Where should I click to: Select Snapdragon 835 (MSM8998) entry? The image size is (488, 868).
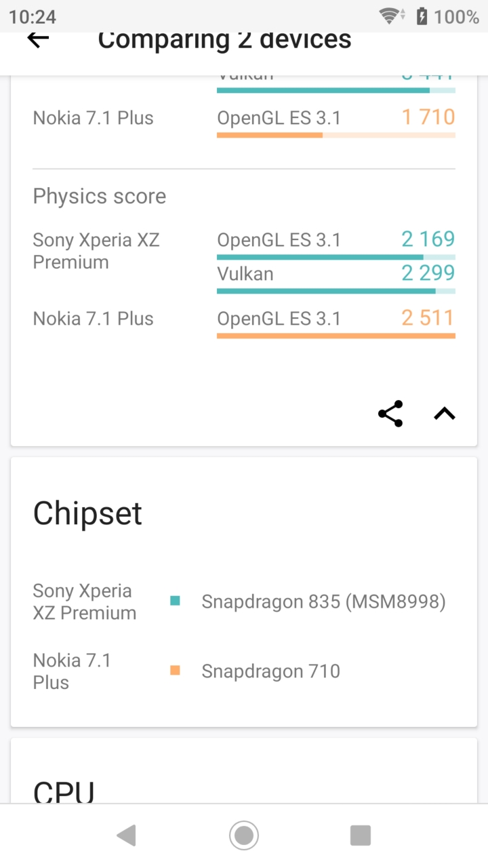pyautogui.click(x=323, y=601)
